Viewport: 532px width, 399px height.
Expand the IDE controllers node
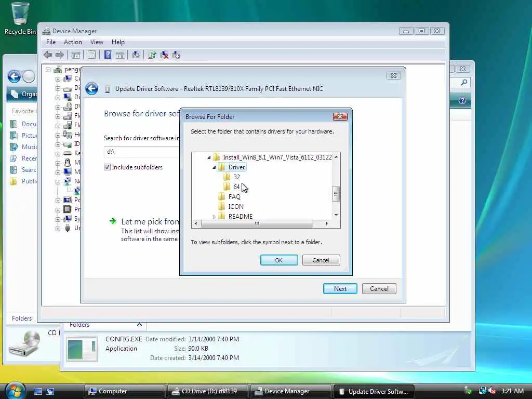tap(58, 144)
